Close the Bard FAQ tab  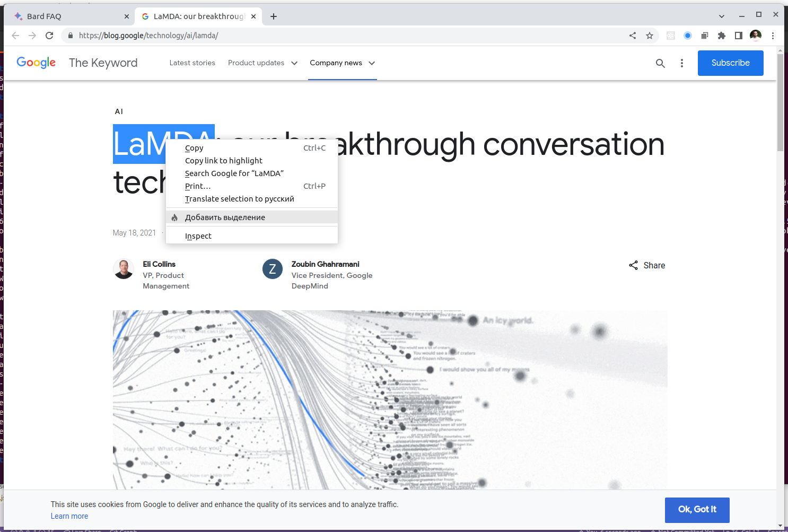click(127, 16)
